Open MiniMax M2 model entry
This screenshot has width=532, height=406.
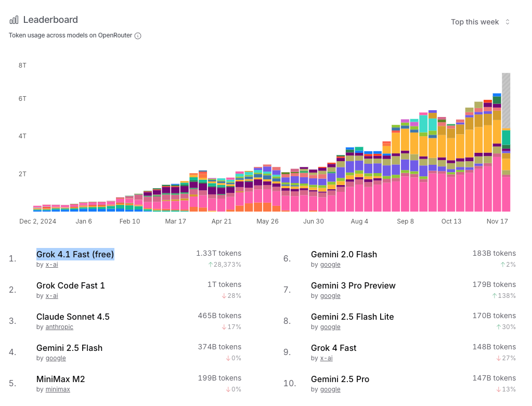(x=60, y=379)
